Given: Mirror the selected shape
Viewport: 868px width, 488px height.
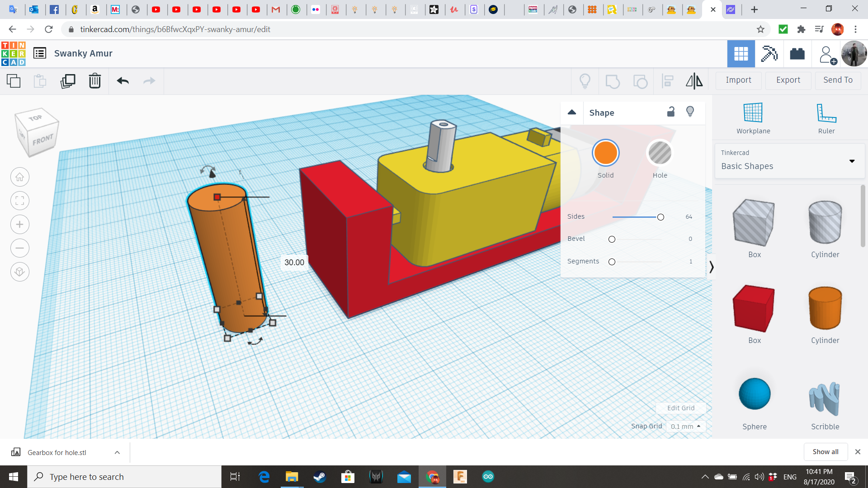Looking at the screenshot, I should tap(694, 81).
